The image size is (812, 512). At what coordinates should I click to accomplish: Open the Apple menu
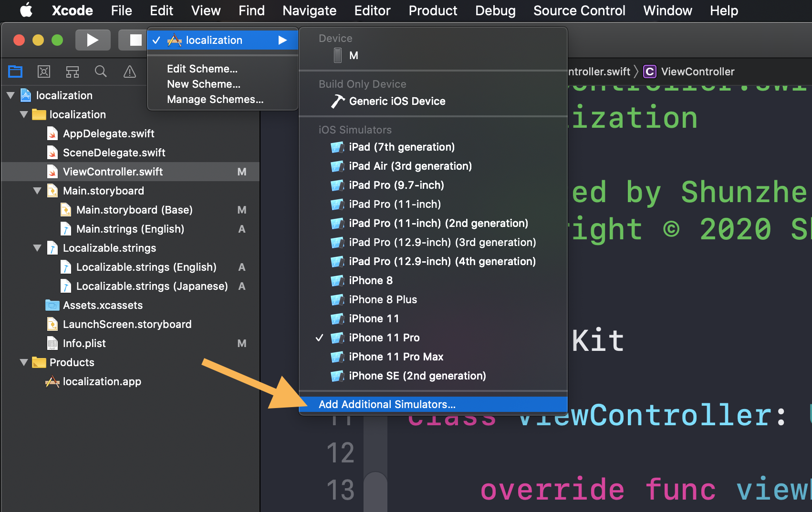coord(26,10)
